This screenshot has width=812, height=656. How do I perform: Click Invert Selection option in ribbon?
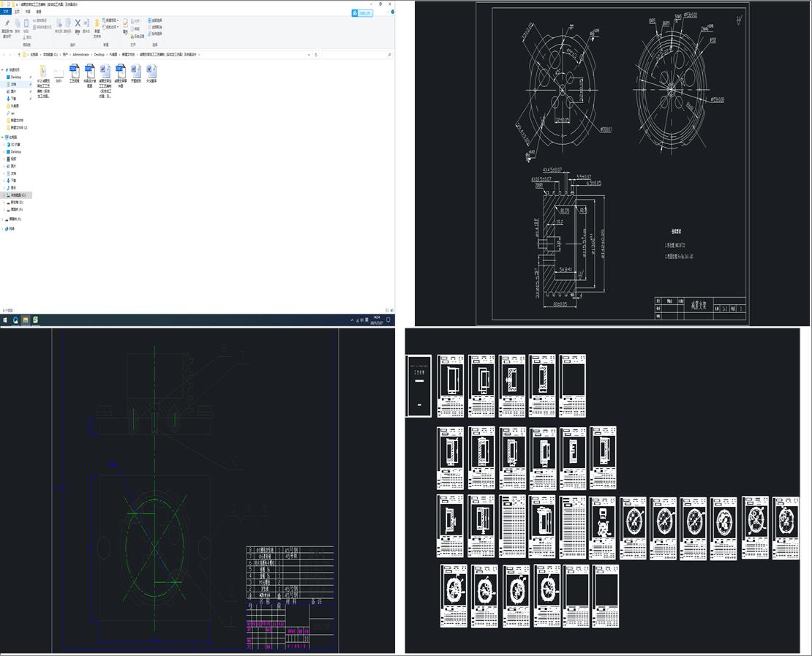(x=155, y=34)
